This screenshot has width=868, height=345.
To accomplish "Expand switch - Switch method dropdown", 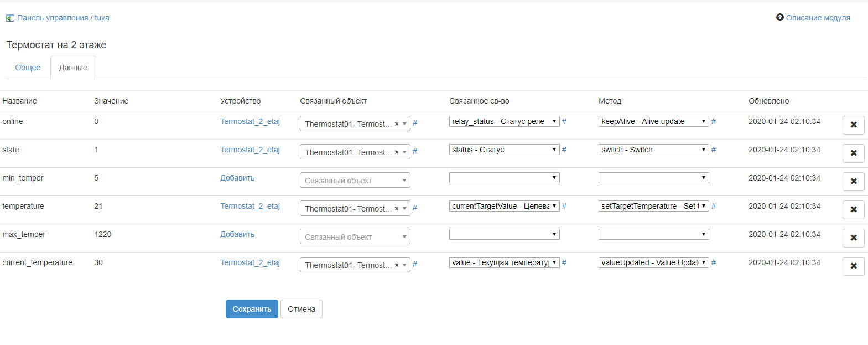I will 653,150.
